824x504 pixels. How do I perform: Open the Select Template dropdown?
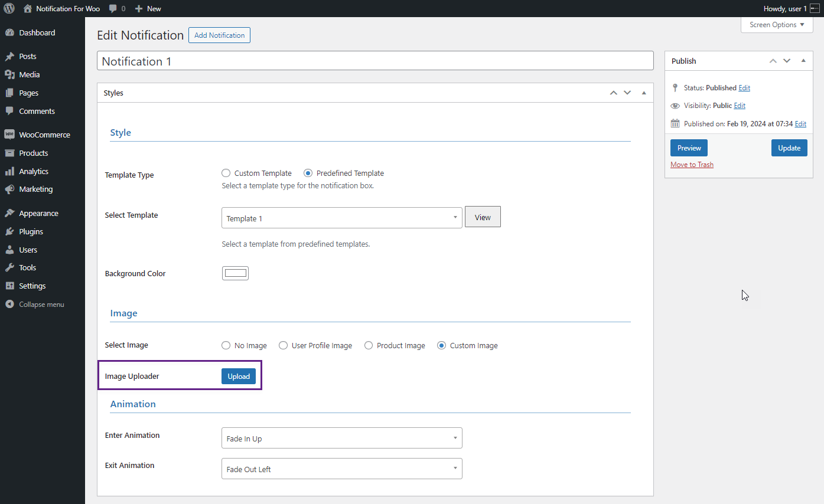click(x=341, y=218)
